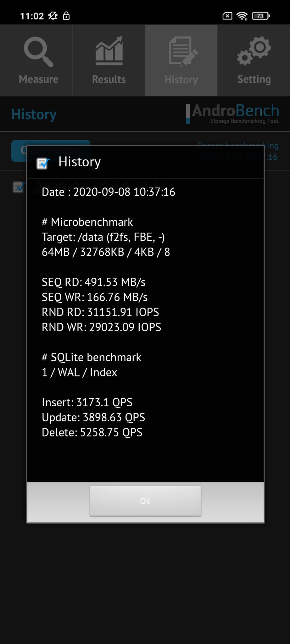
Task: Tap the Wi-Fi status icon
Action: point(242,16)
